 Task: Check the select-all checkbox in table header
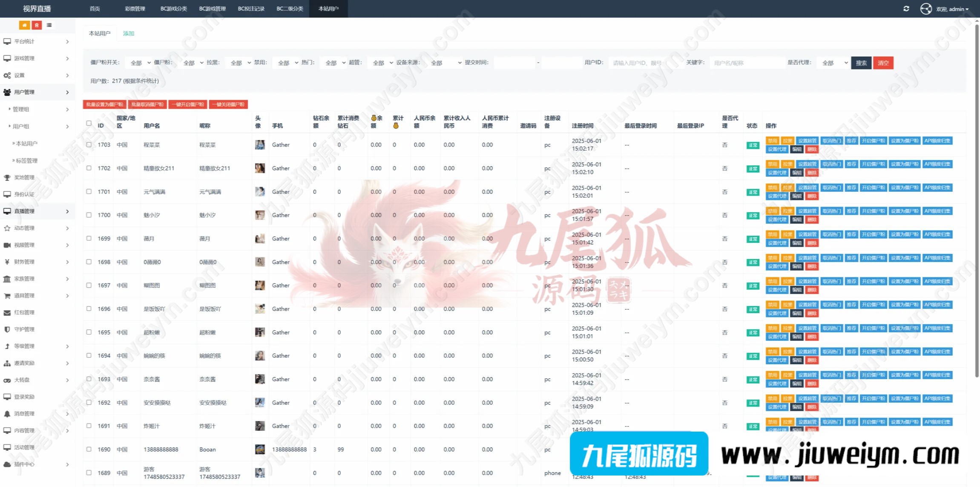[89, 123]
